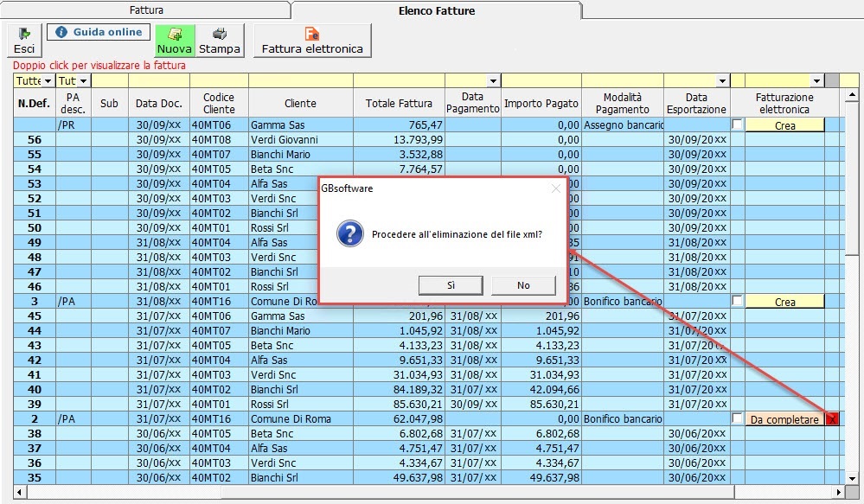Click red X next to Da completare
Viewport: 864px width, 504px height.
click(832, 419)
